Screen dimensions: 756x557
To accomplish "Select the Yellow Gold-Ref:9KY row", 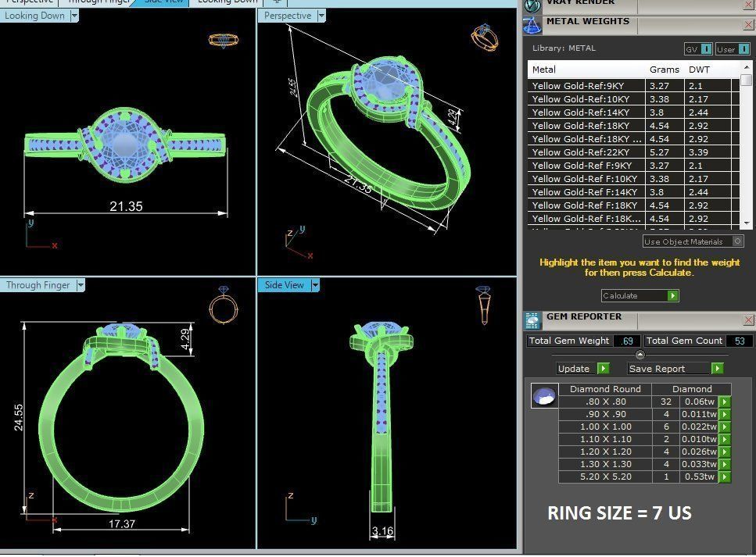I will [x=633, y=86].
